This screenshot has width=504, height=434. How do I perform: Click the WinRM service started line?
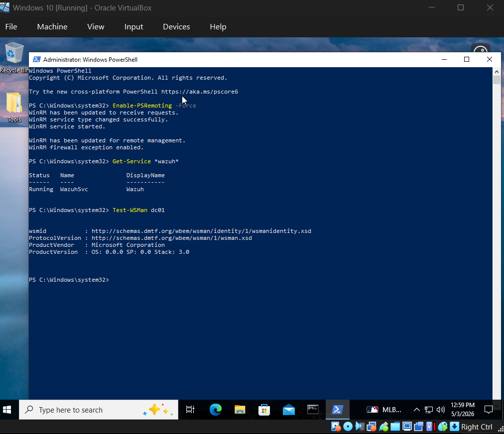(67, 126)
